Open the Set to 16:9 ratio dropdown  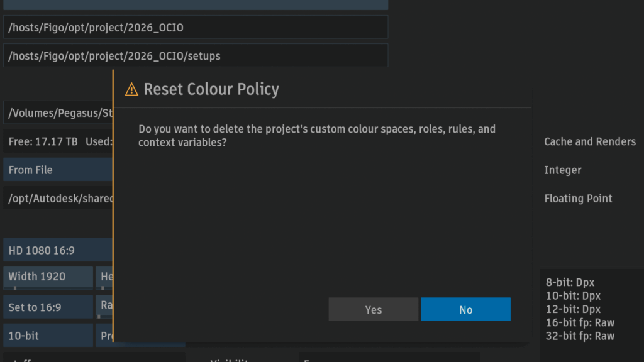48,307
